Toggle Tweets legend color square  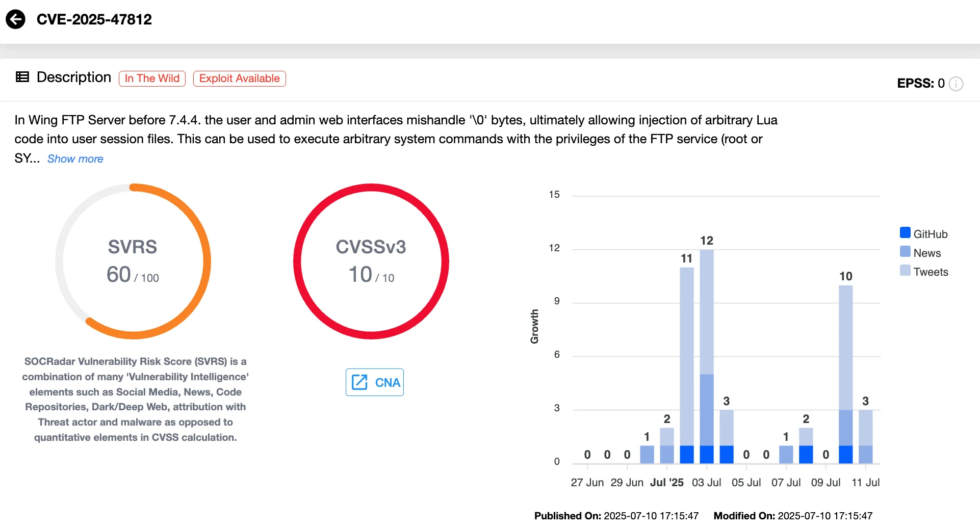coord(906,271)
